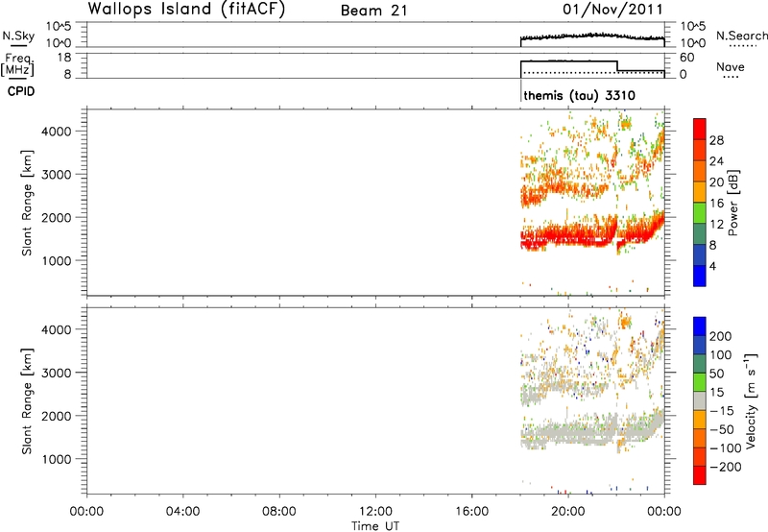
Task: Click the red swatch below Velocity -200
Action: [x=700, y=475]
